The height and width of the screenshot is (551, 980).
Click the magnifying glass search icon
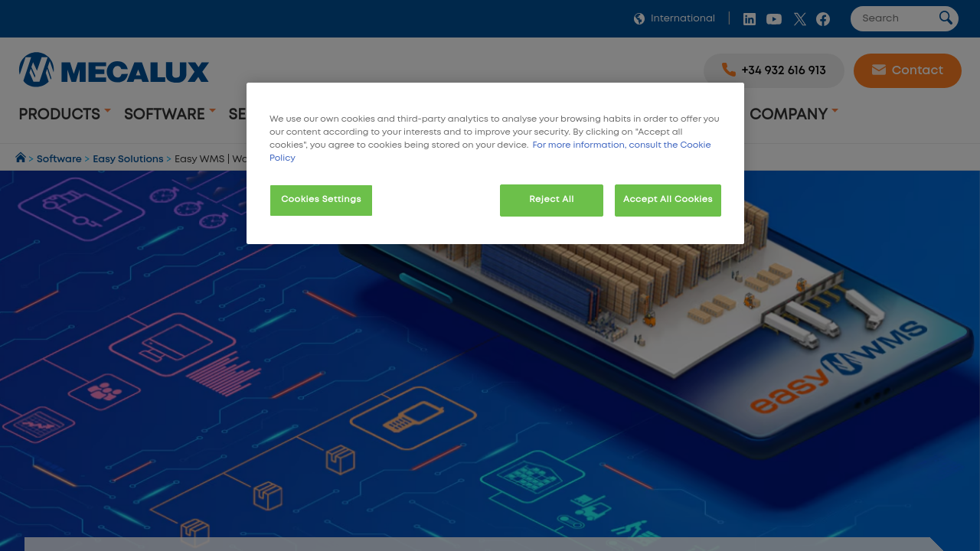946,18
